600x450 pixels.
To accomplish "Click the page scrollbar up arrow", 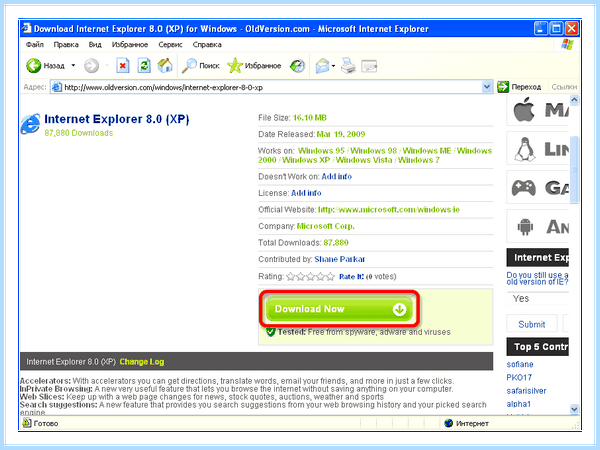I will (574, 100).
